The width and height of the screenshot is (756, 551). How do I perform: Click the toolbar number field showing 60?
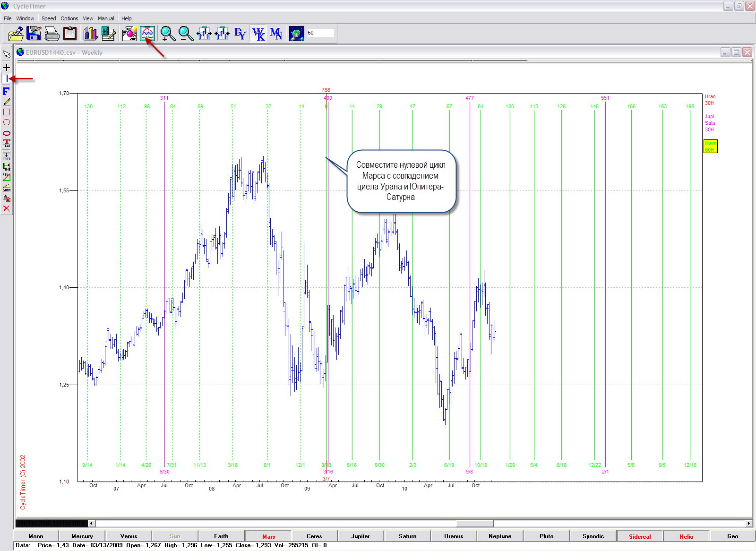coord(320,33)
